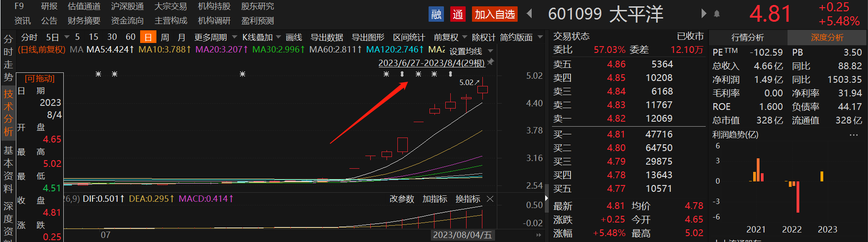868x242 pixels.
Task: Go to previous stock with left arrow
Action: point(529,14)
